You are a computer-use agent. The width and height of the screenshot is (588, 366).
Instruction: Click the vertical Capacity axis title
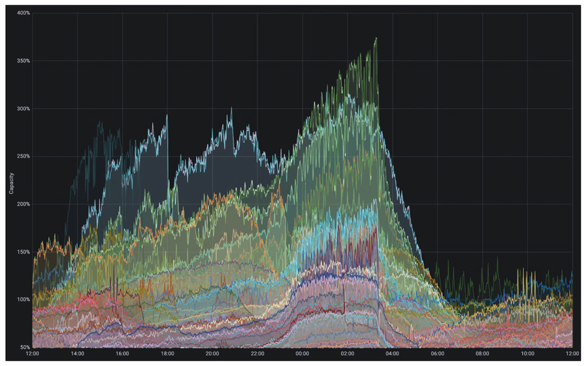pyautogui.click(x=11, y=184)
